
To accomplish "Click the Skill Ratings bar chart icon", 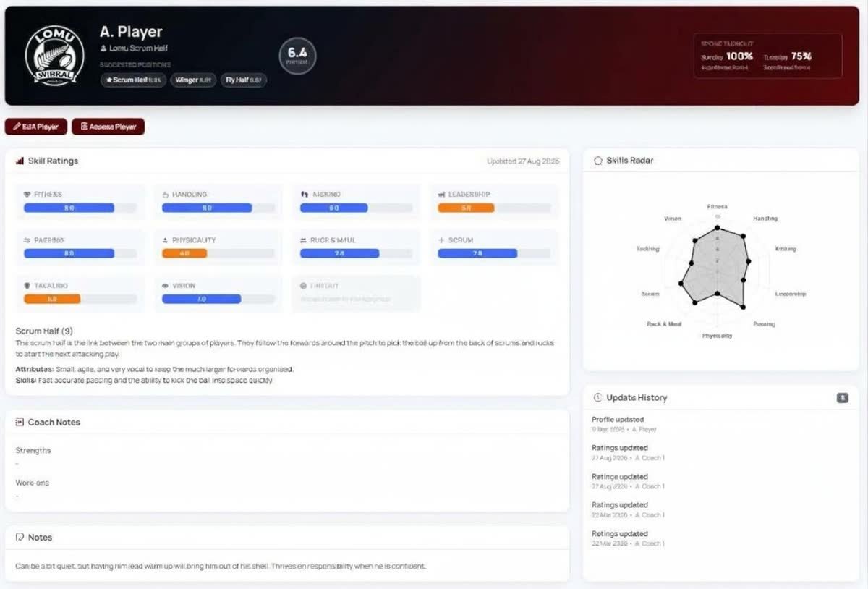I will click(x=20, y=161).
